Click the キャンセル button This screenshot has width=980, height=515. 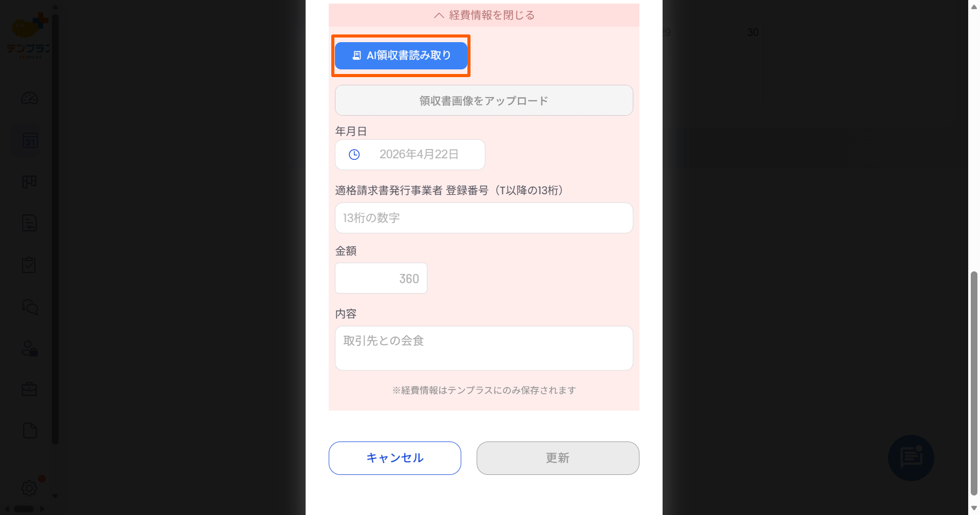click(394, 457)
